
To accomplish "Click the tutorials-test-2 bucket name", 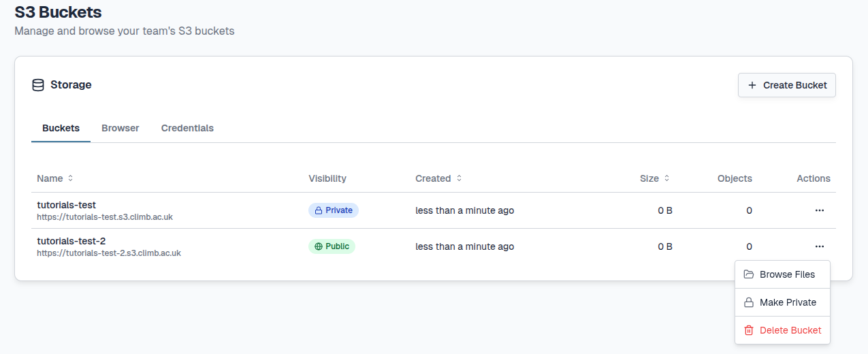I will (71, 241).
